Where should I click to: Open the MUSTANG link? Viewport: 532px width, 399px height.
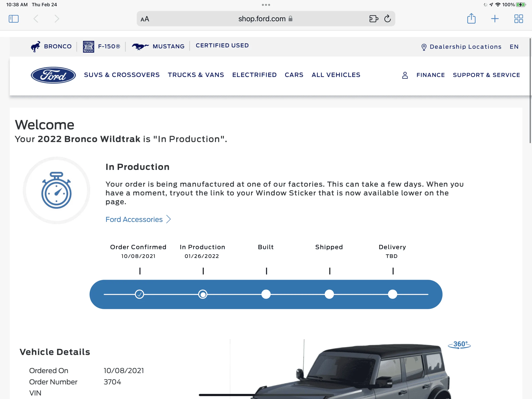point(169,46)
